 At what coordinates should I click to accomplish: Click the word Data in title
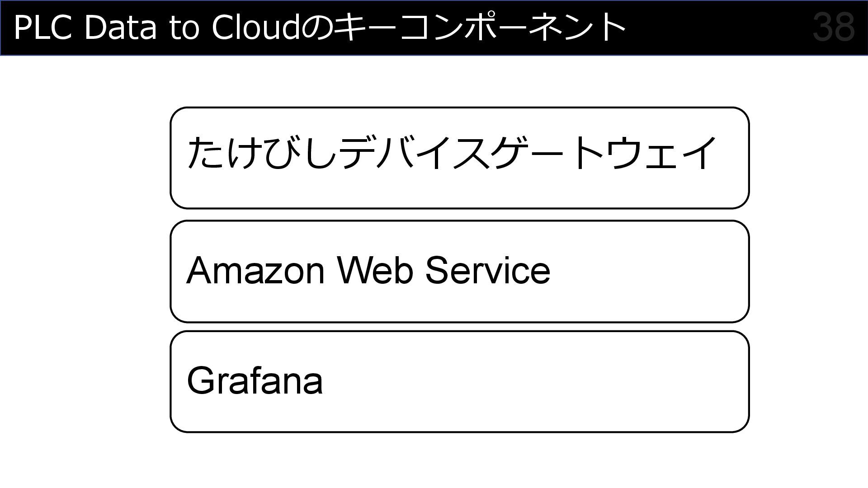pyautogui.click(x=120, y=28)
